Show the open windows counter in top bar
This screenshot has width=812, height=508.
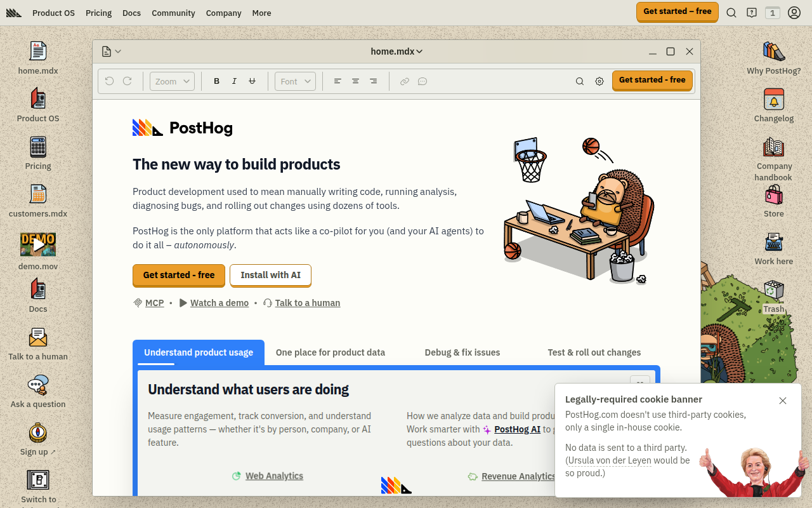(773, 13)
